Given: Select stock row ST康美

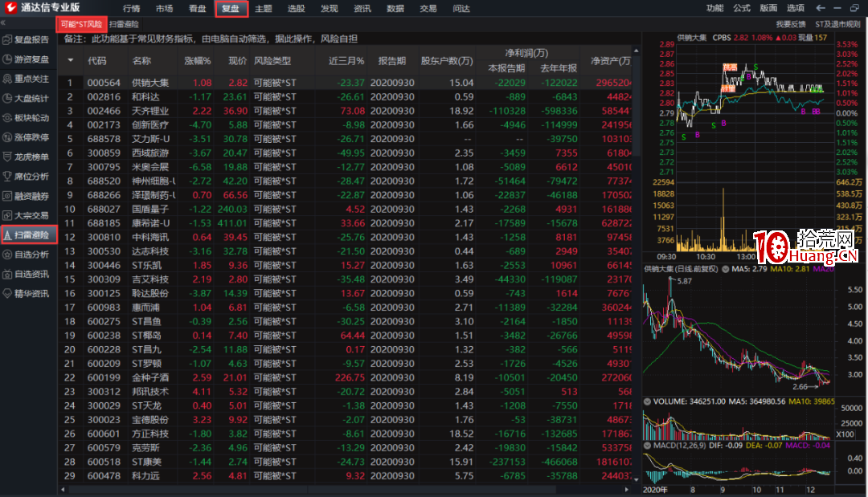Looking at the screenshot, I should pos(345,462).
